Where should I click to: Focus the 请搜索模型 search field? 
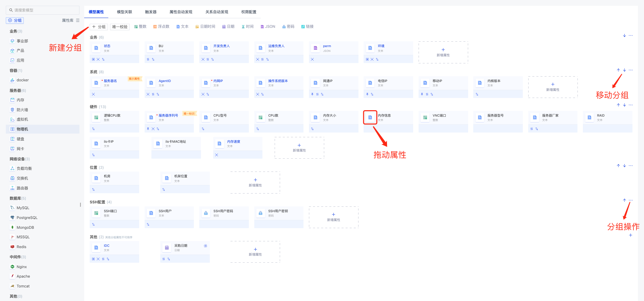click(42, 10)
